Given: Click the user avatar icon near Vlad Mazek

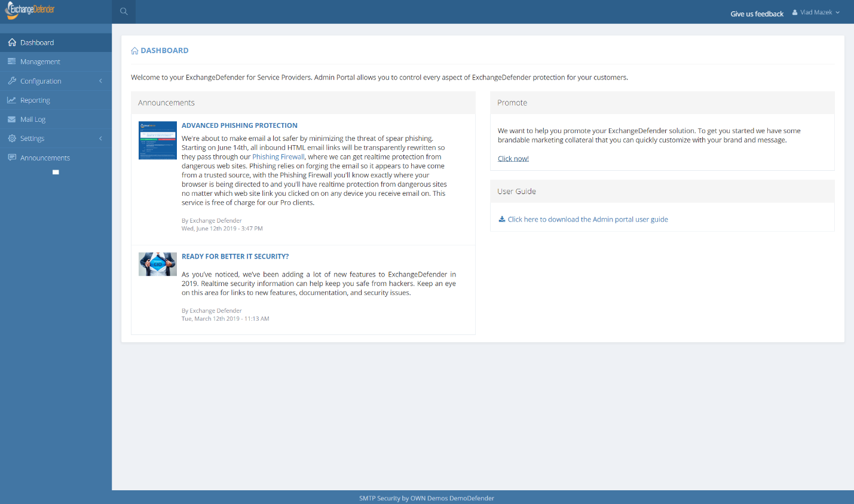Looking at the screenshot, I should point(795,12).
